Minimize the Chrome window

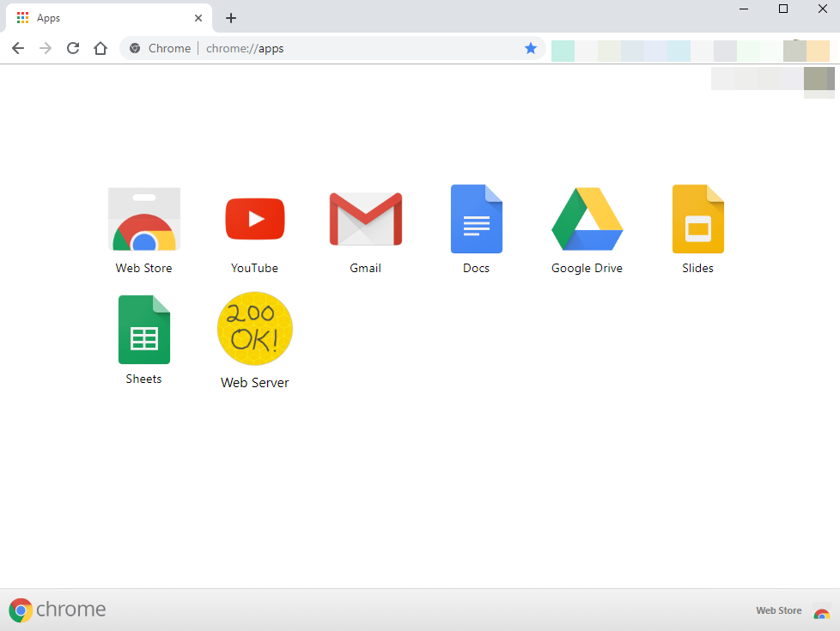pyautogui.click(x=744, y=9)
